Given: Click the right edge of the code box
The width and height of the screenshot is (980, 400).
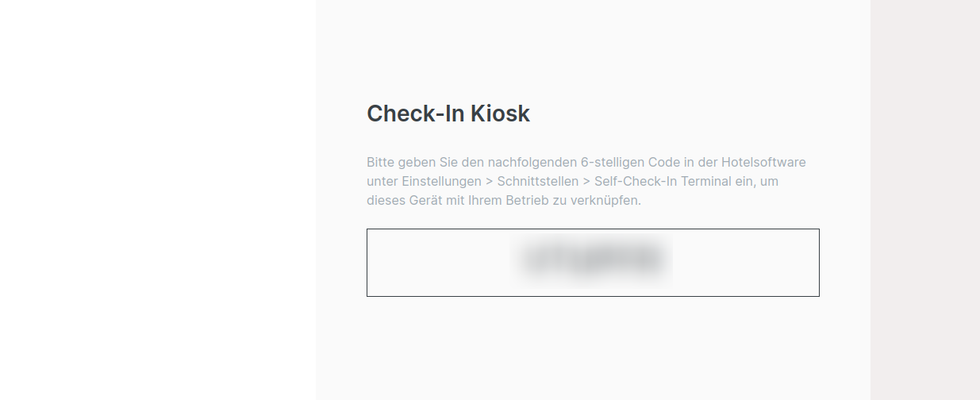Looking at the screenshot, I should pyautogui.click(x=818, y=263).
